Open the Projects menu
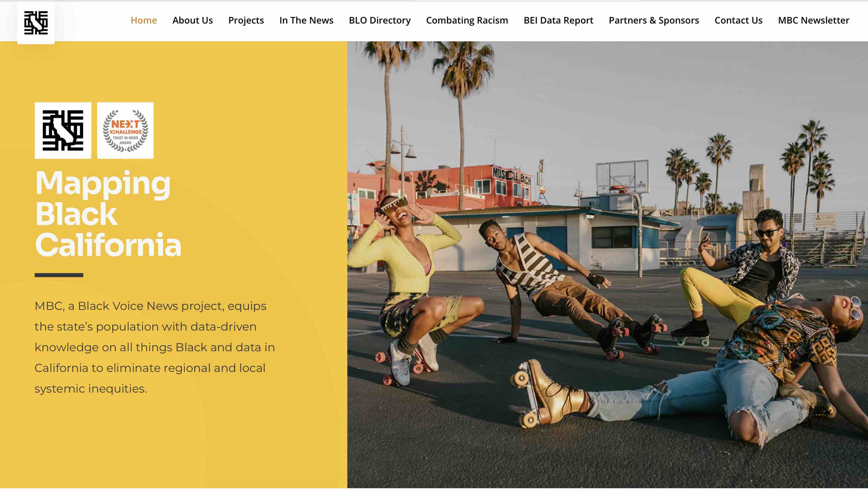Screen dimensions: 868x498 point(246,20)
